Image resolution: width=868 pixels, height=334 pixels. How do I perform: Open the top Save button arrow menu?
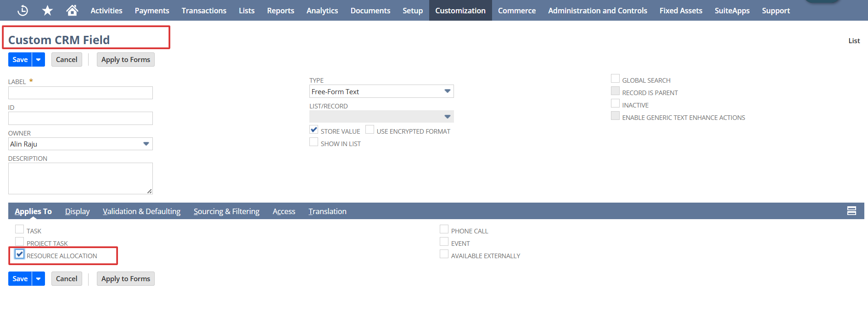39,60
